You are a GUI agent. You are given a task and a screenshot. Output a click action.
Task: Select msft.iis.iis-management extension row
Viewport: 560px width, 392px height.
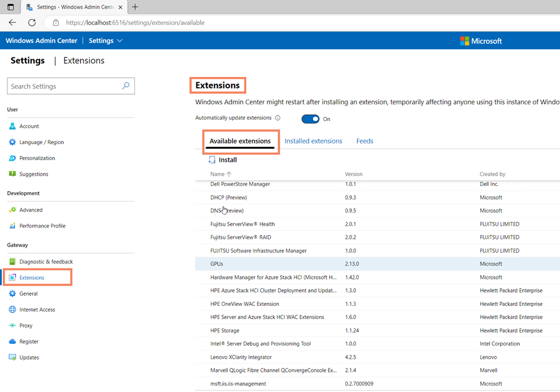point(377,384)
